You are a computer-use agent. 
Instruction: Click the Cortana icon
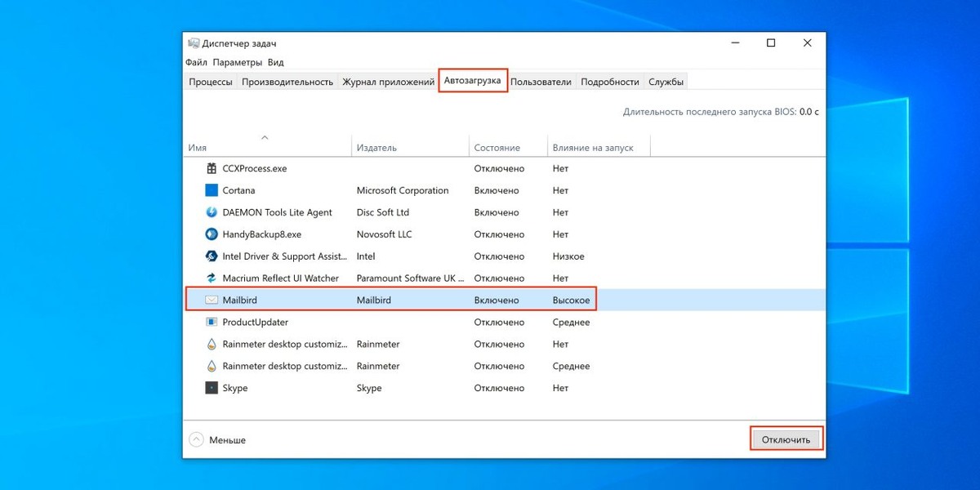[211, 190]
